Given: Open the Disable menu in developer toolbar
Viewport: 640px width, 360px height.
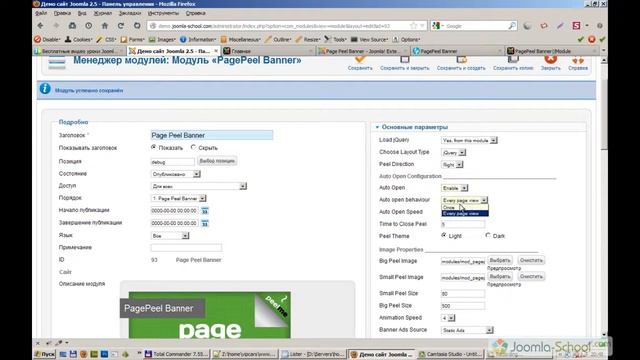Looking at the screenshot, I should (x=47, y=40).
